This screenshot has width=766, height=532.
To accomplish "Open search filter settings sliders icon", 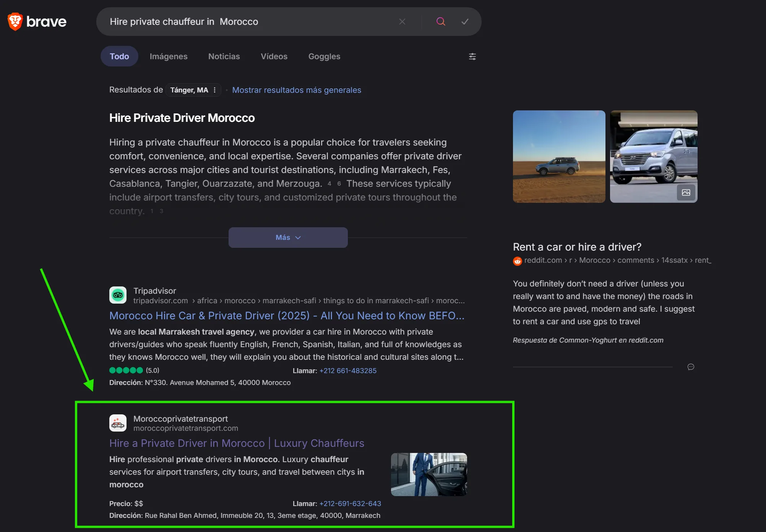I will 472,57.
